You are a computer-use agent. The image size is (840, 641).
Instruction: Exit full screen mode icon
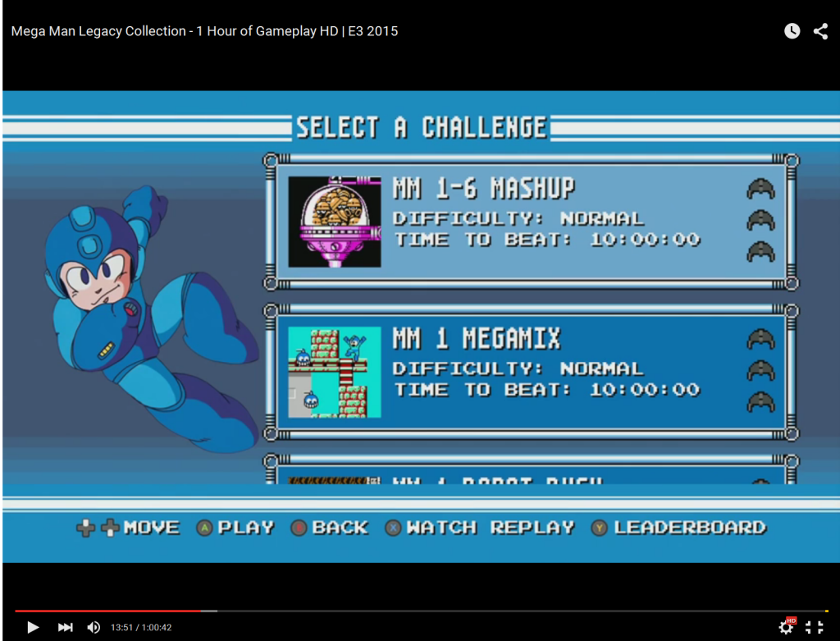[815, 627]
